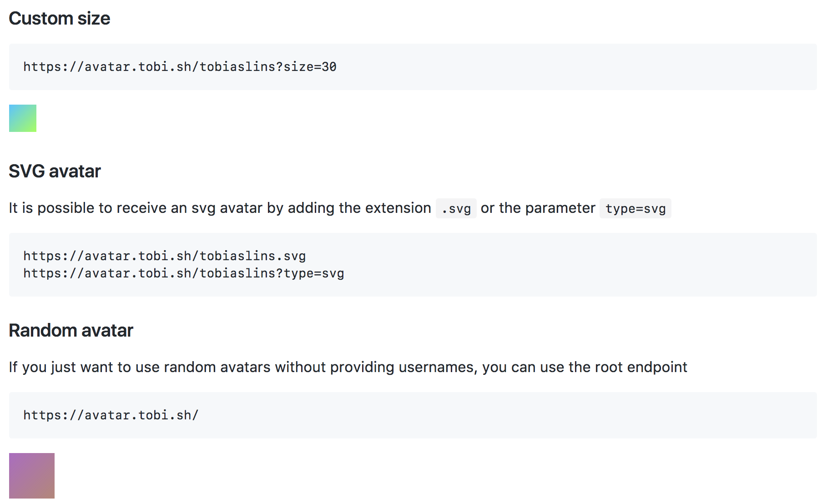Viewport: 827px width, 504px height.
Task: Click the "Custom size" heading
Action: point(60,19)
